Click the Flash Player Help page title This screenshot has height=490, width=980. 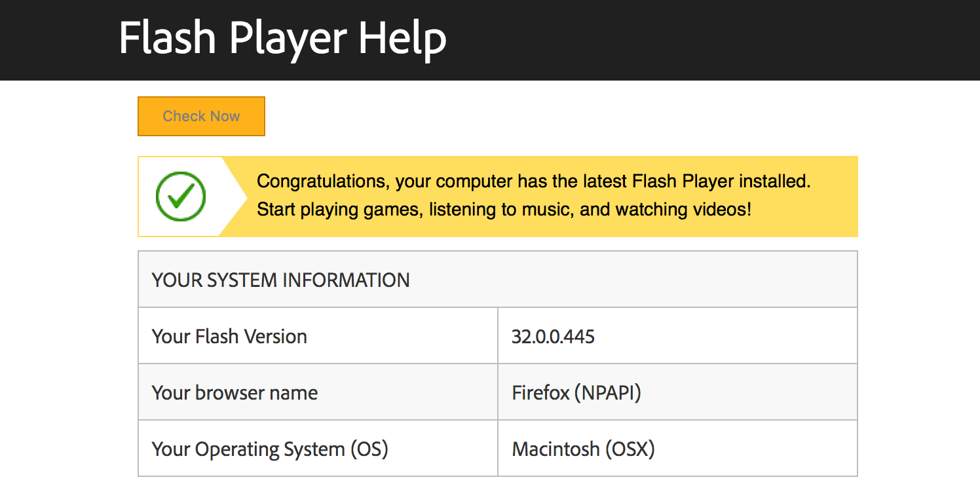click(x=282, y=38)
